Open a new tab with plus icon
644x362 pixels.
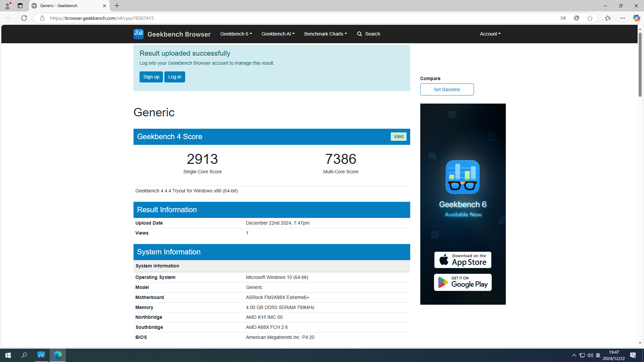point(117,6)
